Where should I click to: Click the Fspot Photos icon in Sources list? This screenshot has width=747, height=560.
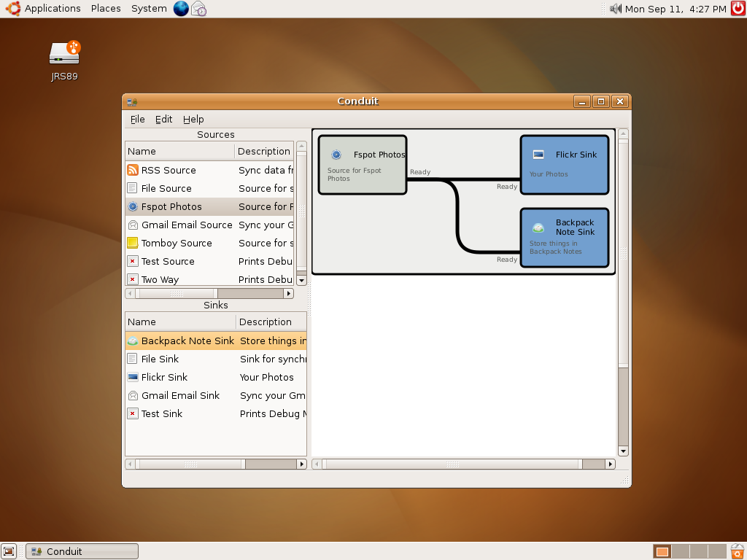coord(133,206)
